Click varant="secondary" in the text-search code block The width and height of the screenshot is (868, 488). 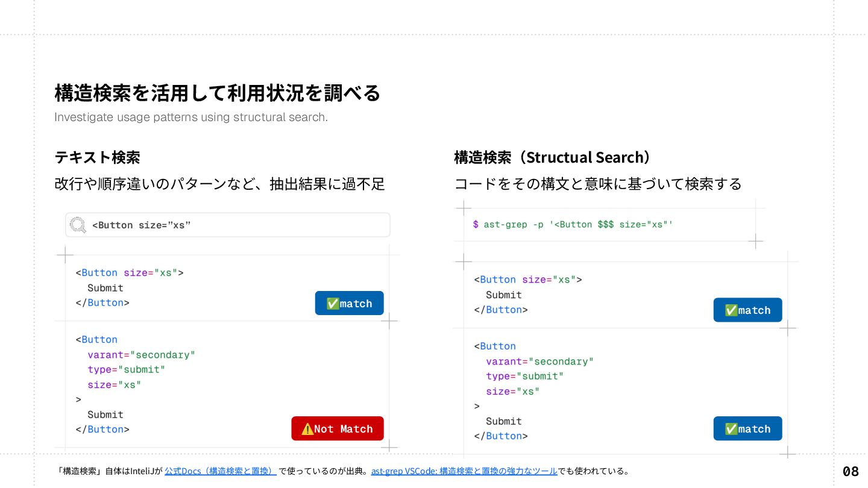point(141,355)
